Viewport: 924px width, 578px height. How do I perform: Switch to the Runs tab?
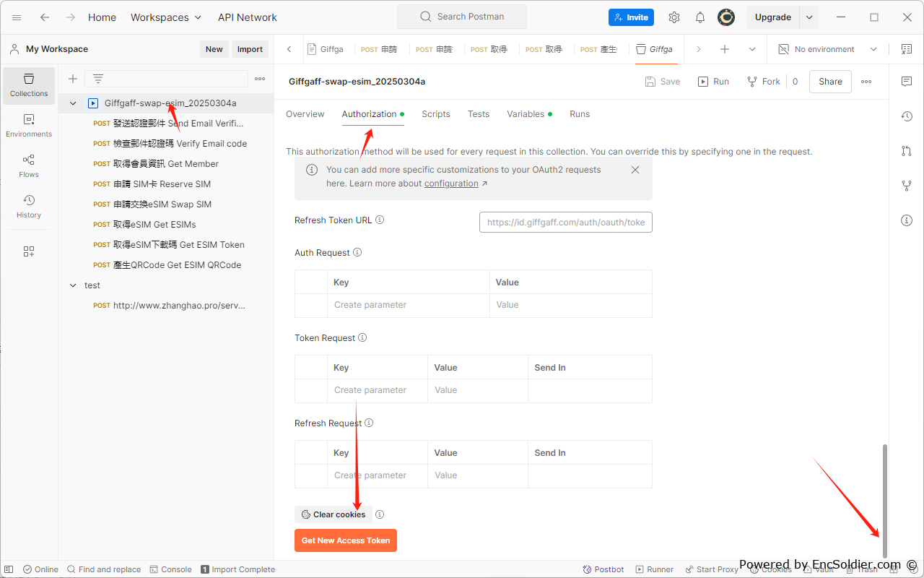(x=580, y=114)
